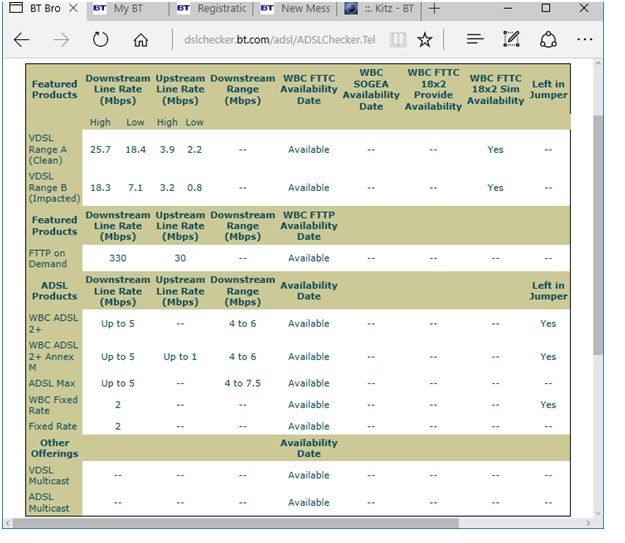Click Yes in WBC Fixed Rate row
The width and height of the screenshot is (625, 543).
(548, 405)
